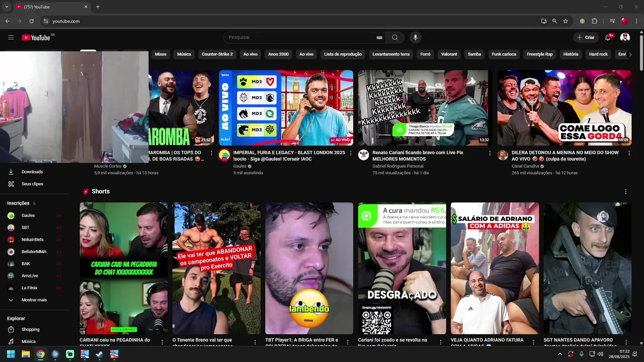Open the Chrome profile avatar

pos(624,21)
